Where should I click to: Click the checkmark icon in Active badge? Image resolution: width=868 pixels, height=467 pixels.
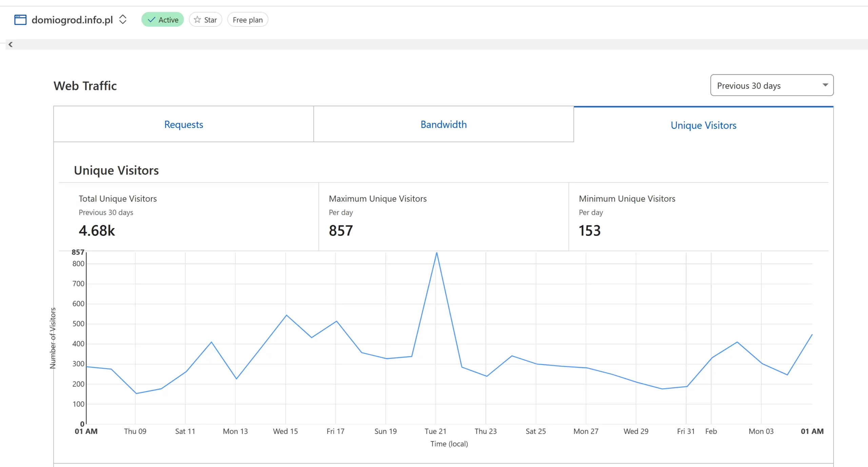pos(152,20)
